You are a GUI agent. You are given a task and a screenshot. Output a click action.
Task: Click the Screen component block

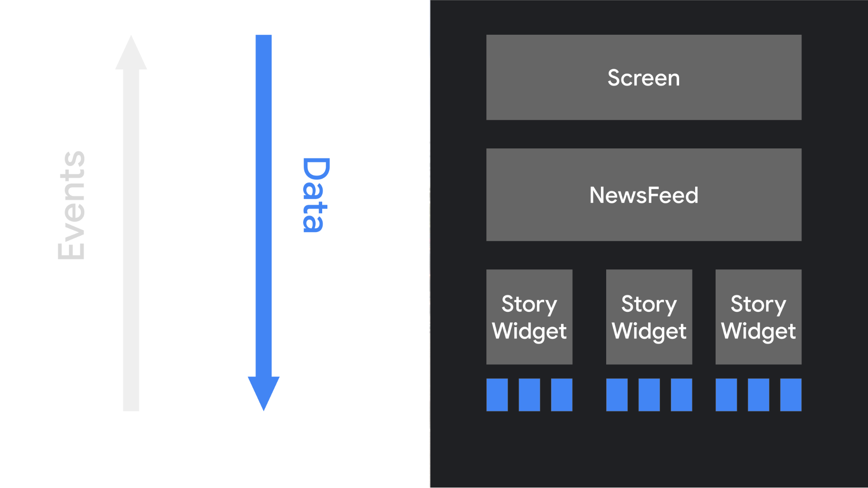tap(644, 77)
